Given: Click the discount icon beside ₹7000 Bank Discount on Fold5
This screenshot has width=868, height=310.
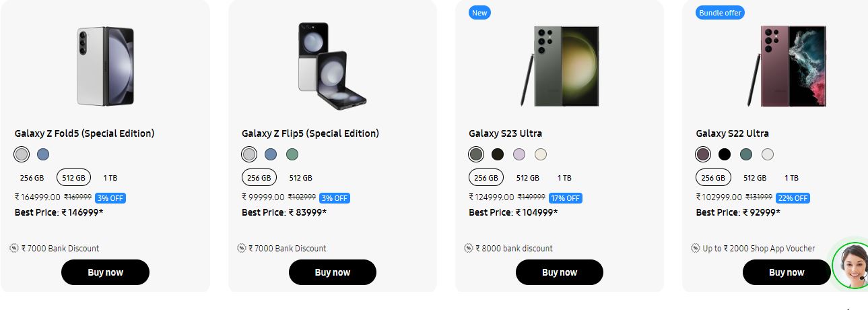Looking at the screenshot, I should click(x=14, y=248).
